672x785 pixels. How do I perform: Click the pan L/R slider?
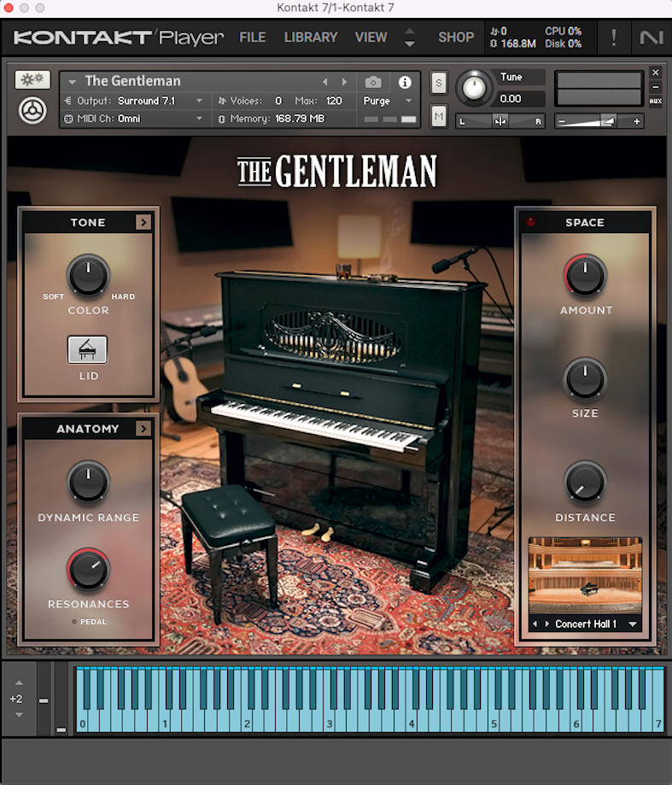click(500, 121)
